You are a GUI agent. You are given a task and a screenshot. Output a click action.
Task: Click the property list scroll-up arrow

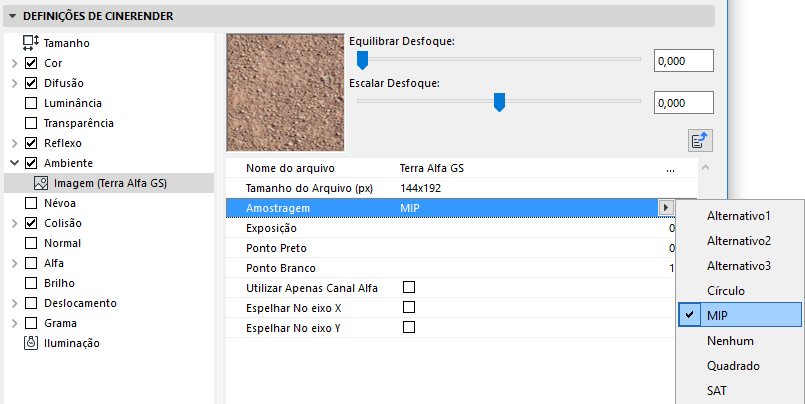(x=705, y=168)
